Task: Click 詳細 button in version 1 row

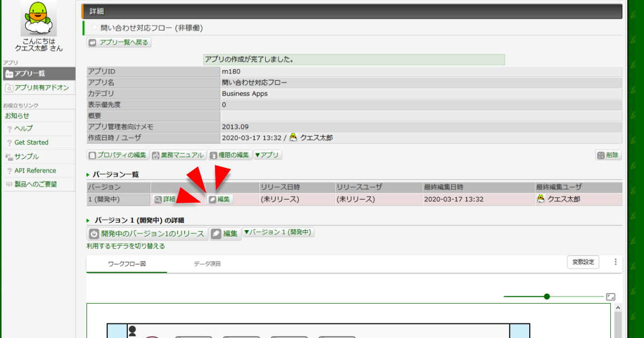Action: coord(165,199)
